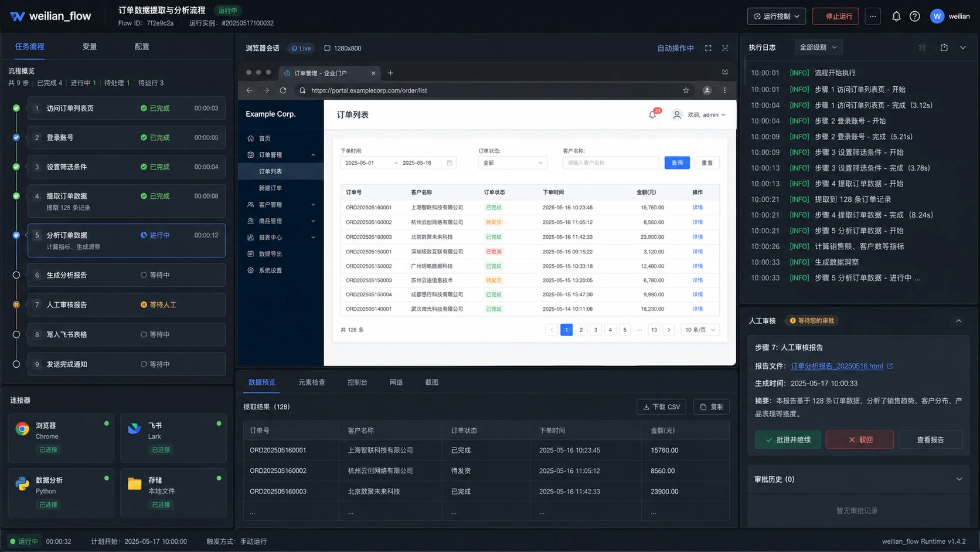
Task: Switch to the 变量 tab
Action: (90, 46)
